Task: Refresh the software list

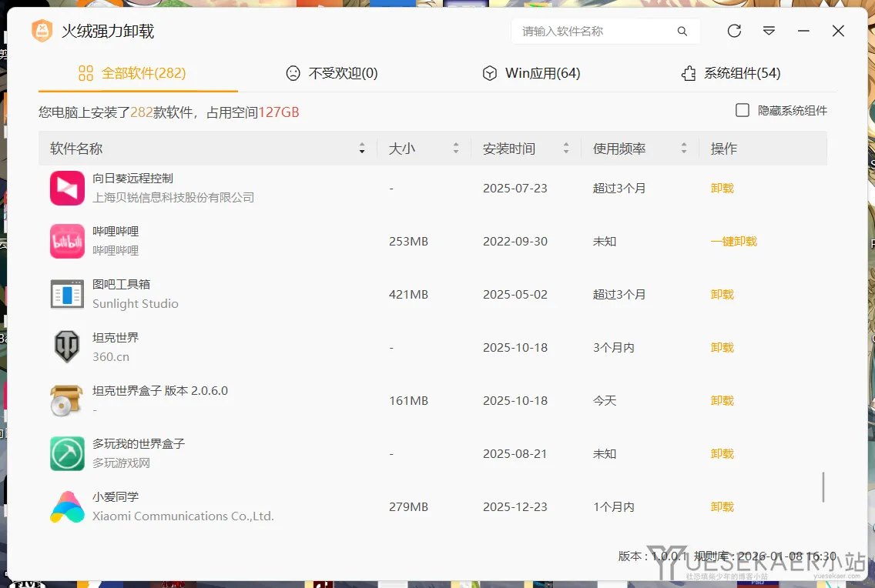Action: [734, 31]
